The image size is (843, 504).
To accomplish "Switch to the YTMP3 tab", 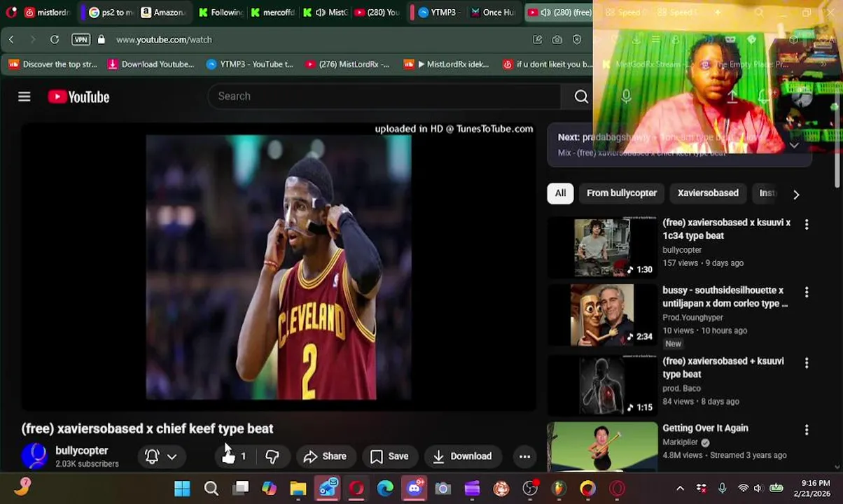I will coord(438,12).
